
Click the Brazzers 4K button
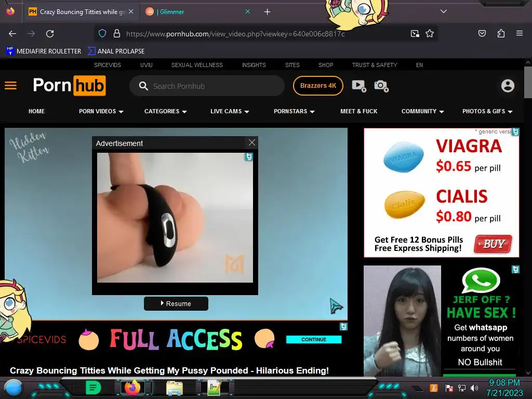(x=318, y=86)
